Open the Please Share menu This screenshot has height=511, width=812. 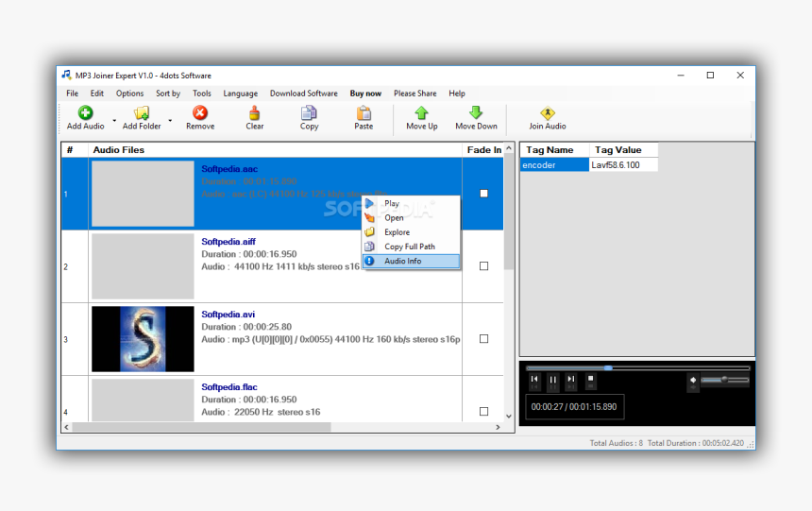[x=414, y=94]
